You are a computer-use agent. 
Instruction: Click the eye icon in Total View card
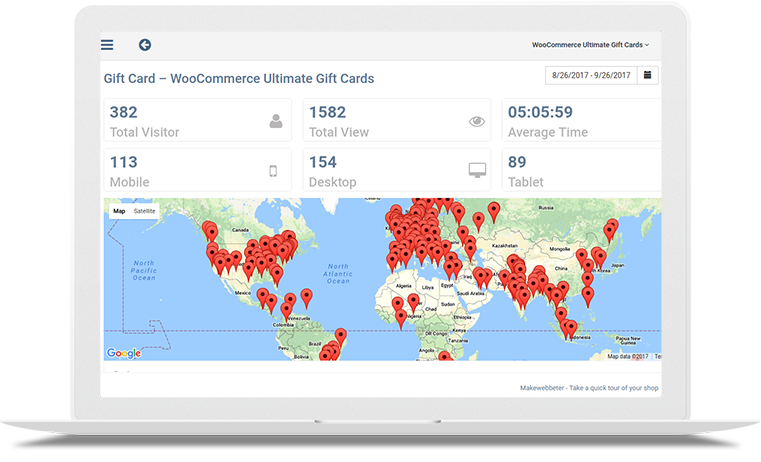(x=477, y=122)
